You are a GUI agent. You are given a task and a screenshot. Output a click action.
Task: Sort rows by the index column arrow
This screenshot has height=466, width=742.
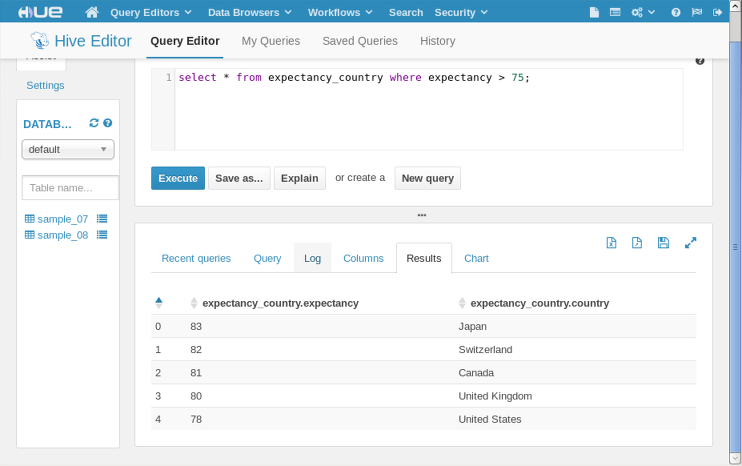click(159, 303)
